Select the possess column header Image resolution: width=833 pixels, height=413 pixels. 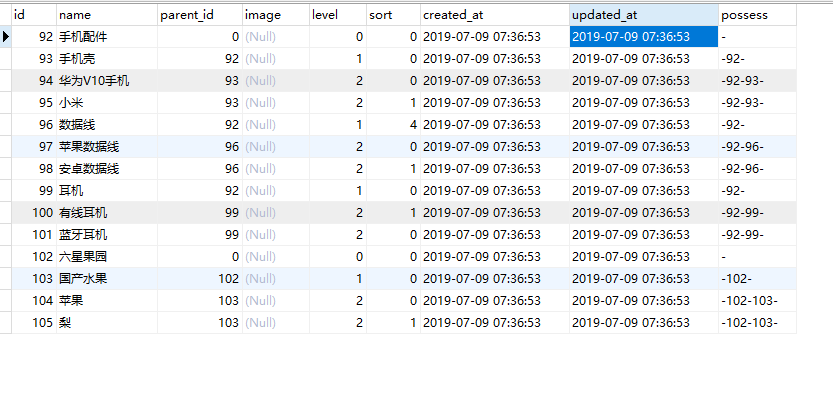tap(758, 15)
